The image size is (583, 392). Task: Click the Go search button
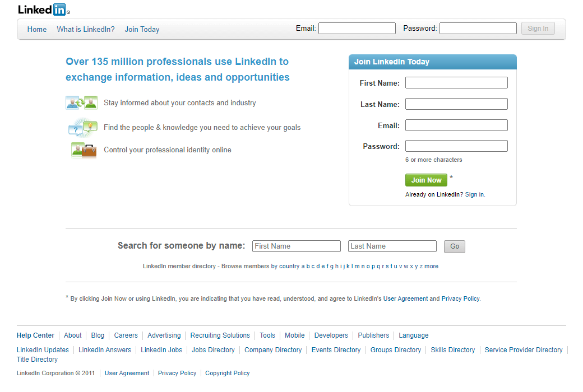pyautogui.click(x=455, y=246)
